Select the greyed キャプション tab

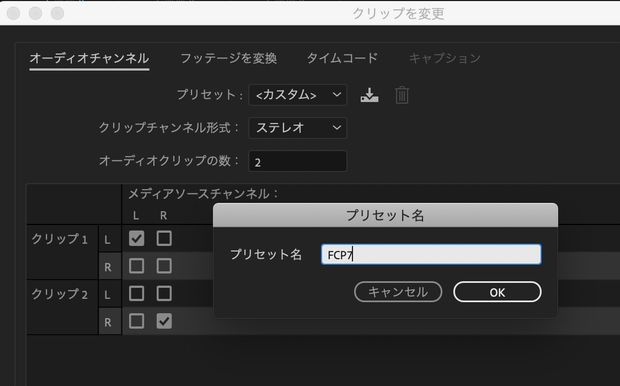click(x=445, y=59)
